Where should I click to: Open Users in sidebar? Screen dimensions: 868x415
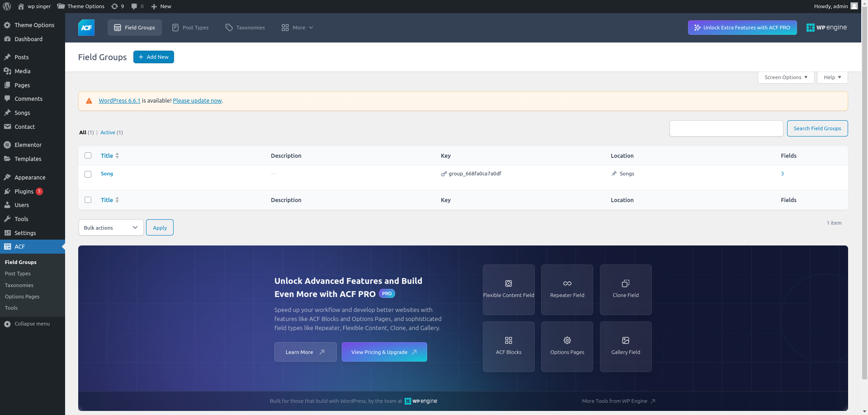click(x=33, y=205)
